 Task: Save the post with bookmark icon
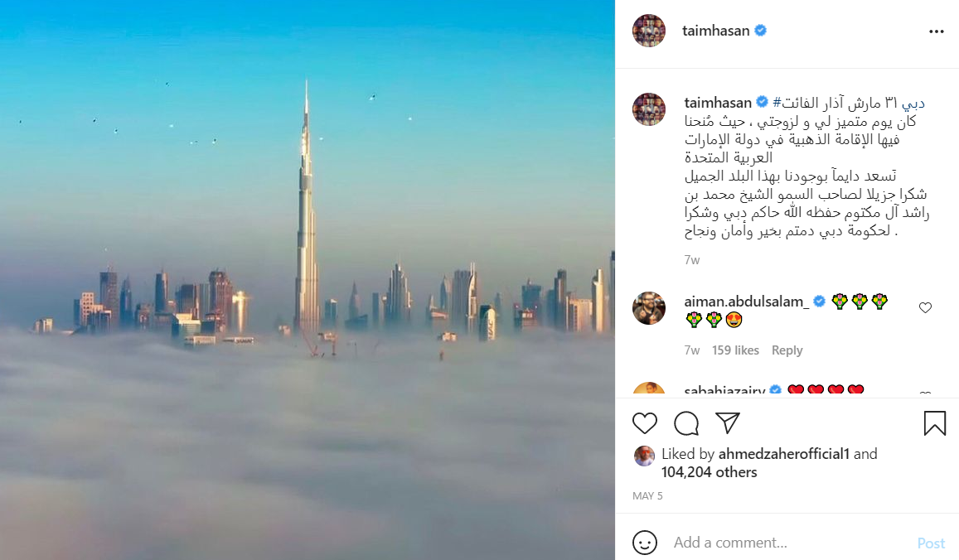click(x=934, y=423)
